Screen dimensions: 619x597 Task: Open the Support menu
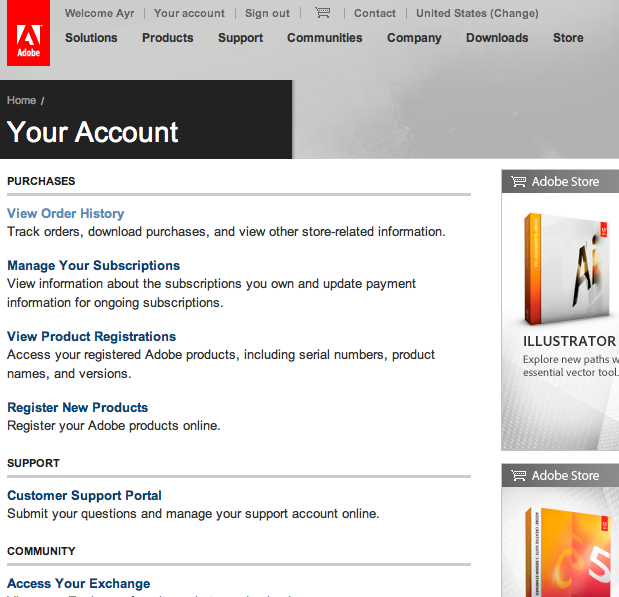[240, 38]
